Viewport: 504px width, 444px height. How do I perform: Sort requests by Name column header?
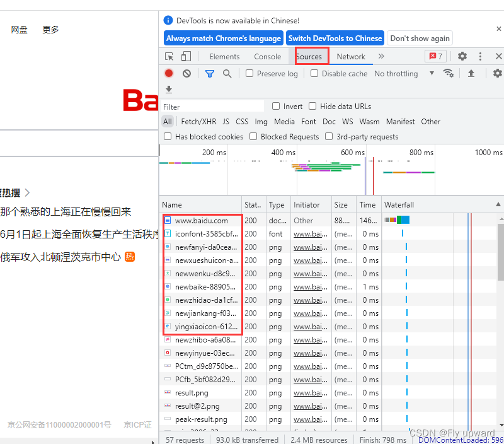pyautogui.click(x=200, y=204)
